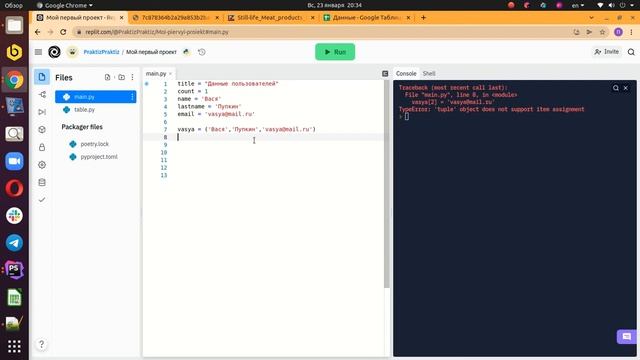Open Opera from the Ubuntu dock

14,189
